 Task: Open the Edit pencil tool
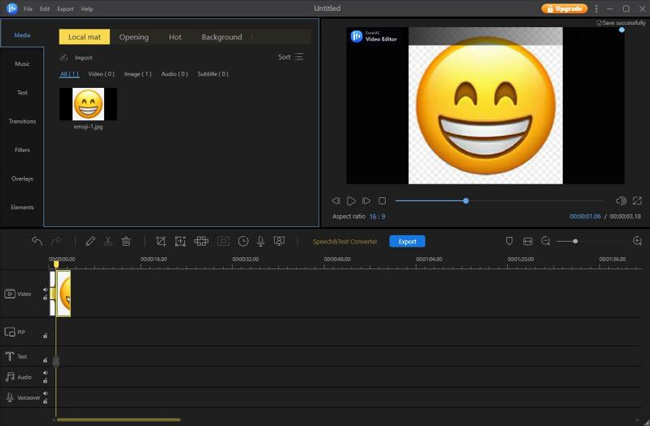pos(90,241)
